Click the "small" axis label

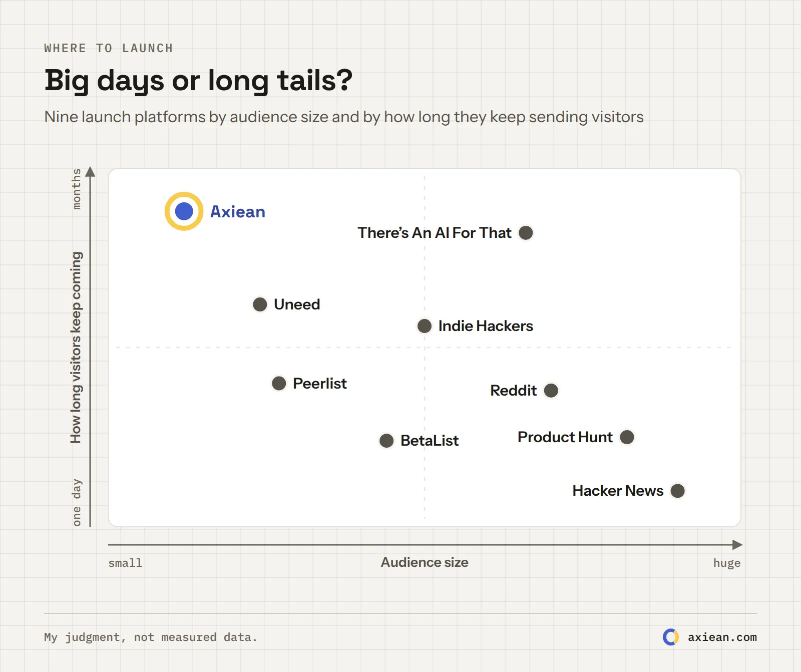pos(125,563)
